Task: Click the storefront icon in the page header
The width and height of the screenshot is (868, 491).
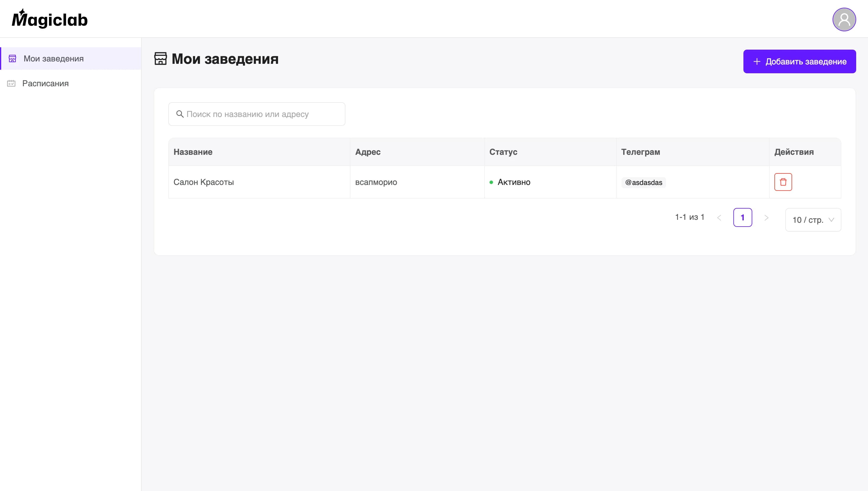Action: (x=160, y=59)
